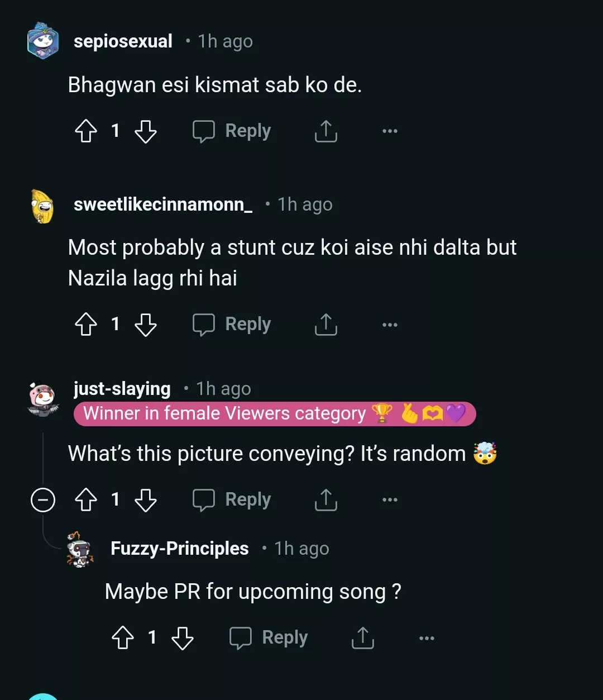Screen dimensions: 603x700
Task: Reply to sepiosexual's comment
Action: pos(232,131)
